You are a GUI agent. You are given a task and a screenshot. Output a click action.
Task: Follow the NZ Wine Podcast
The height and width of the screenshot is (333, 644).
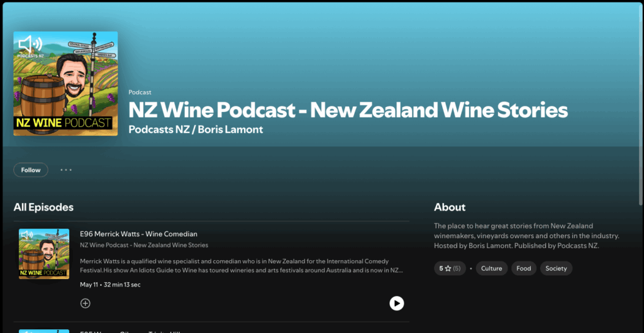pos(31,170)
